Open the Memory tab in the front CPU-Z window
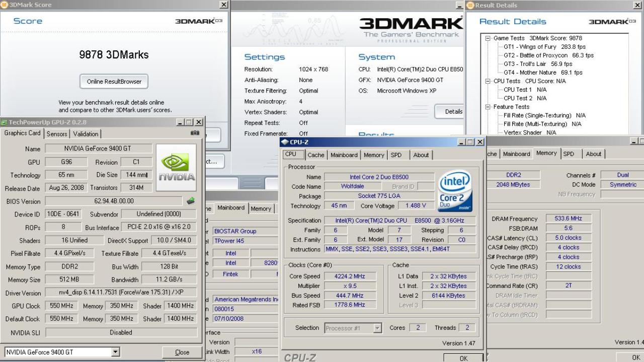 [x=374, y=155]
